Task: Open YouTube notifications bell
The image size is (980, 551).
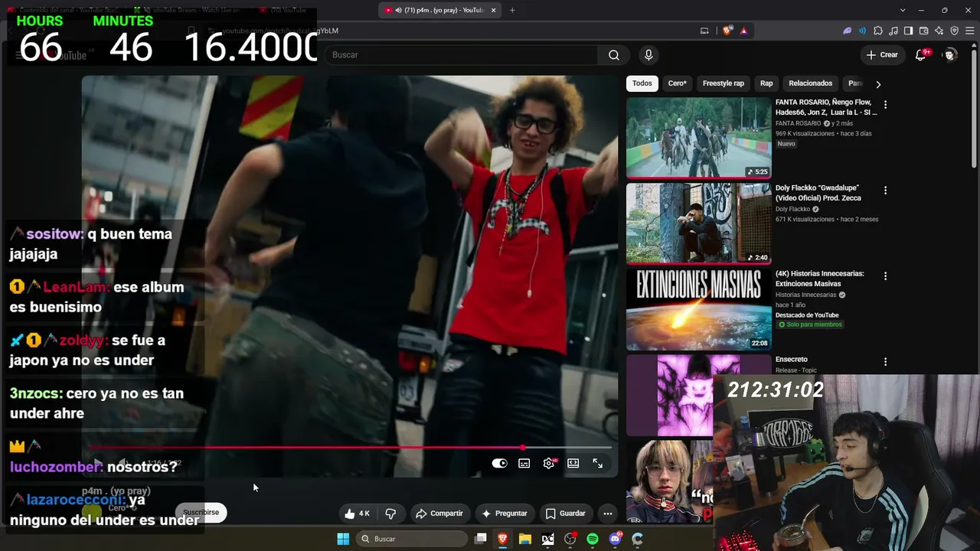Action: [921, 55]
